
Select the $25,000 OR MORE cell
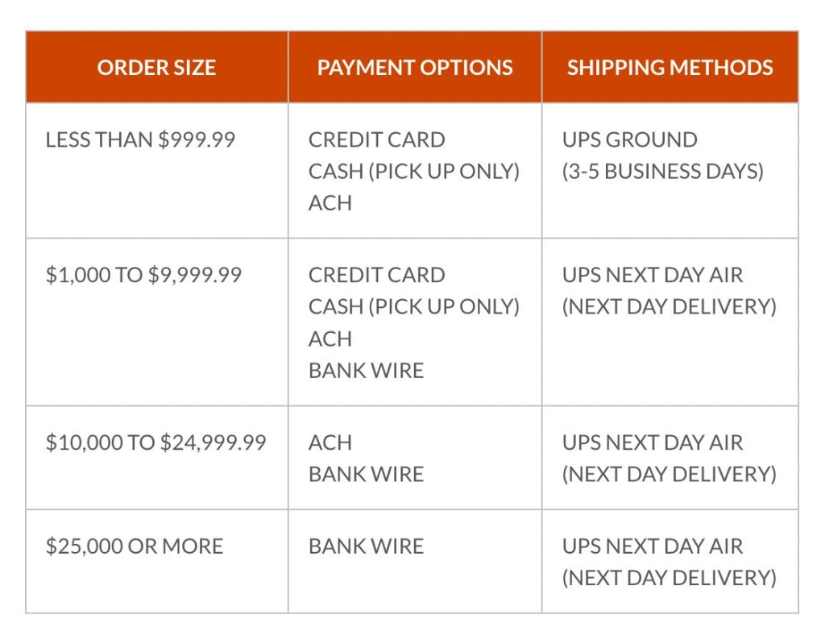(x=134, y=546)
